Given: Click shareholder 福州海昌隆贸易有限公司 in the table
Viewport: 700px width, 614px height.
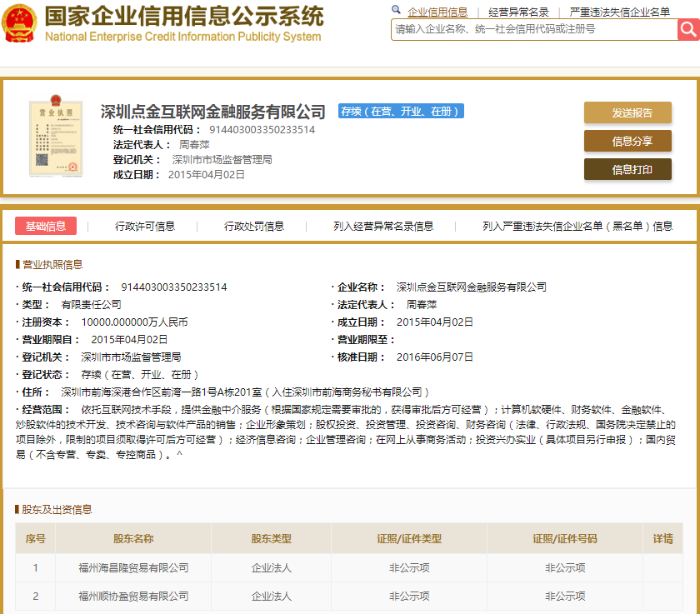Looking at the screenshot, I should click(x=133, y=568).
